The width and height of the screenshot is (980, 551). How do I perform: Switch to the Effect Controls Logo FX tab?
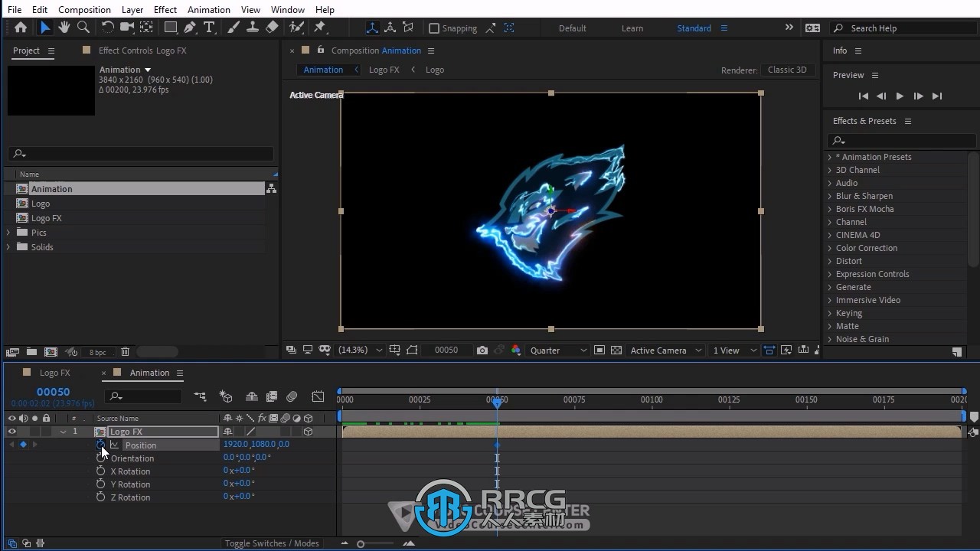(x=142, y=51)
